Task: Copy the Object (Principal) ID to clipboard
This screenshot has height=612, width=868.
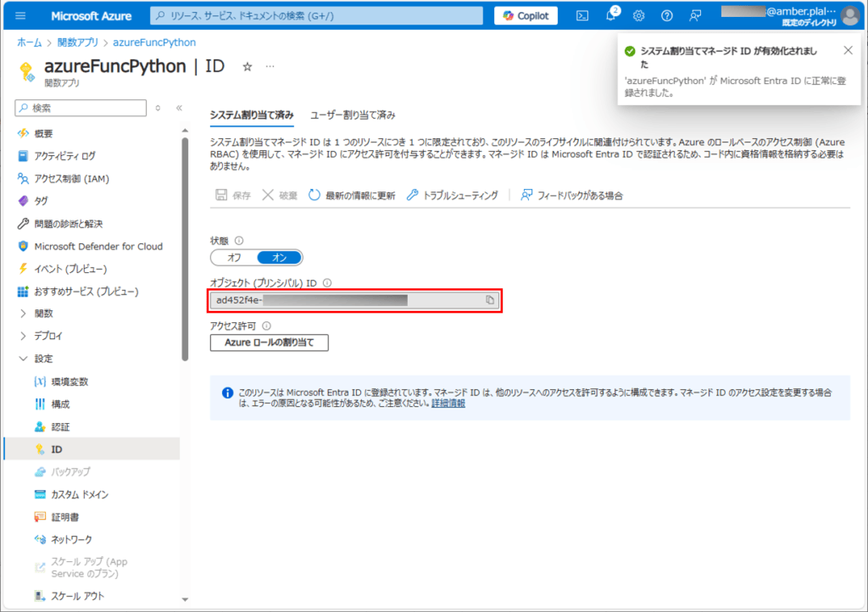Action: [490, 300]
